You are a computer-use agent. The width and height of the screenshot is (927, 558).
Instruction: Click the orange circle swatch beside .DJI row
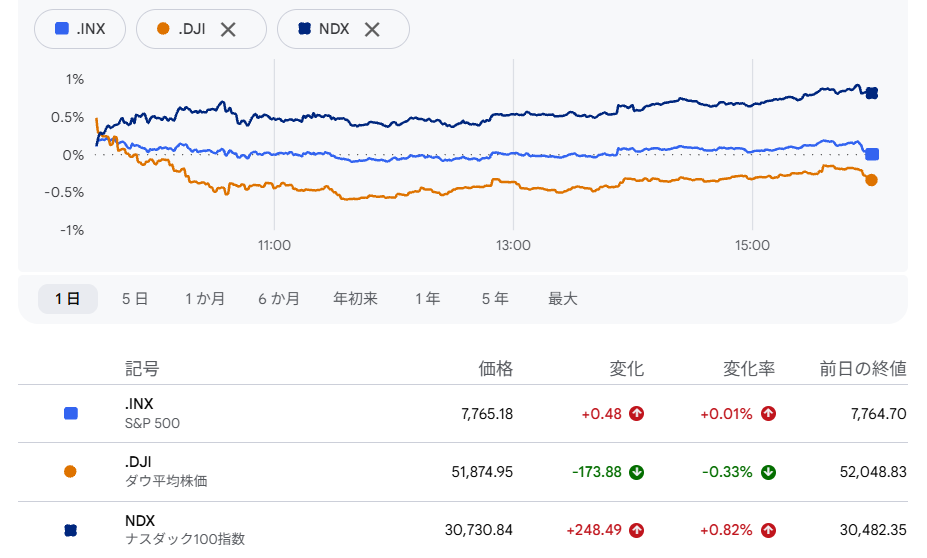click(x=70, y=471)
